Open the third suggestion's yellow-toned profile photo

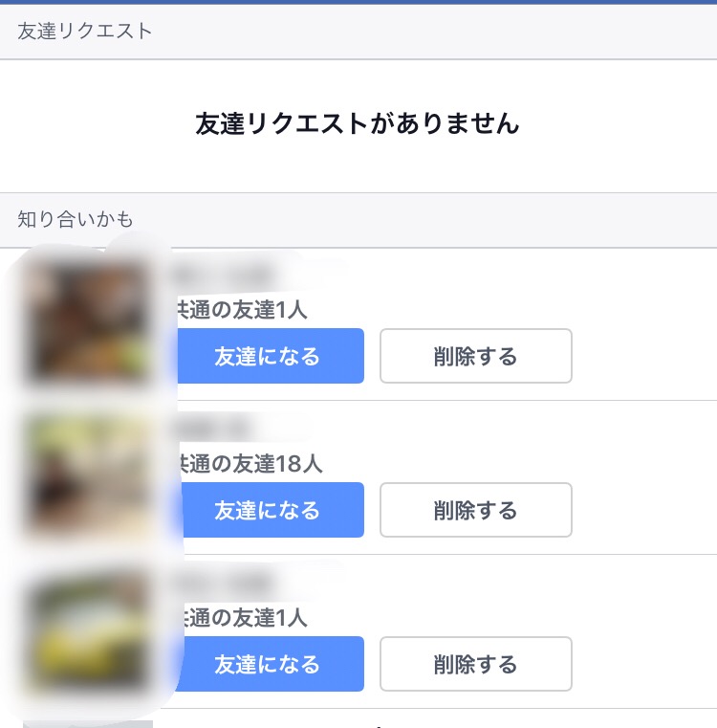pyautogui.click(x=88, y=629)
